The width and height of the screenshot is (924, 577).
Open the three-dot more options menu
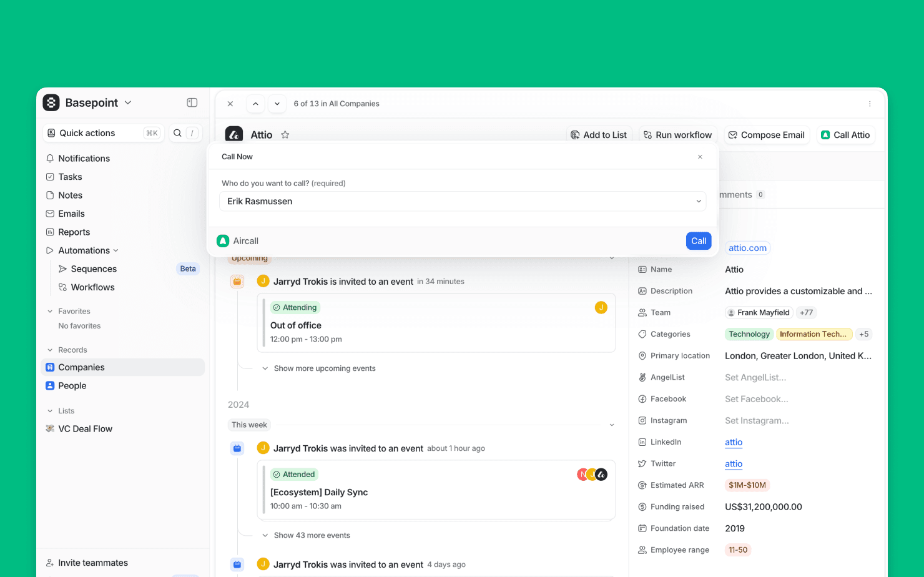pyautogui.click(x=870, y=104)
